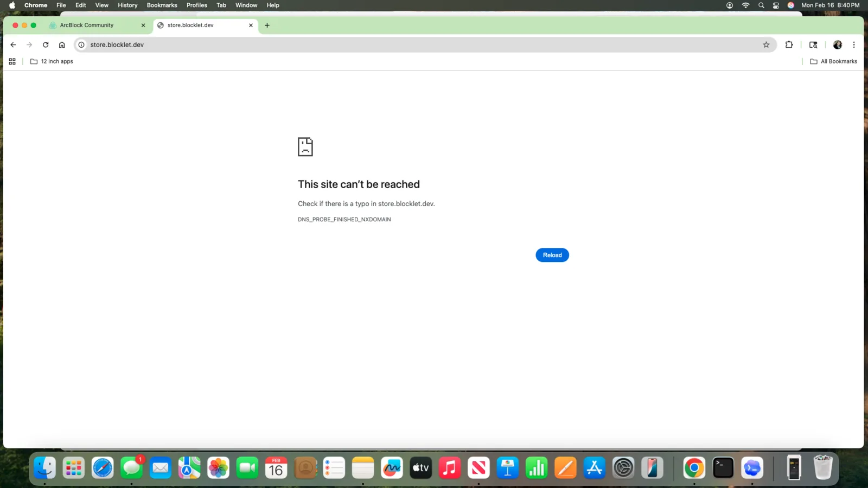Image resolution: width=868 pixels, height=488 pixels.
Task: Open Messages from the Dock
Action: coord(132,468)
